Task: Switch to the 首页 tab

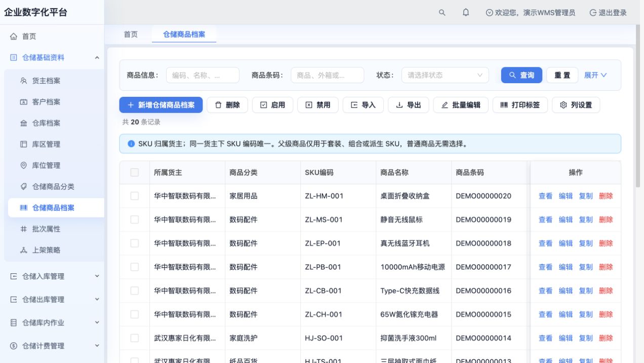Action: (x=131, y=34)
